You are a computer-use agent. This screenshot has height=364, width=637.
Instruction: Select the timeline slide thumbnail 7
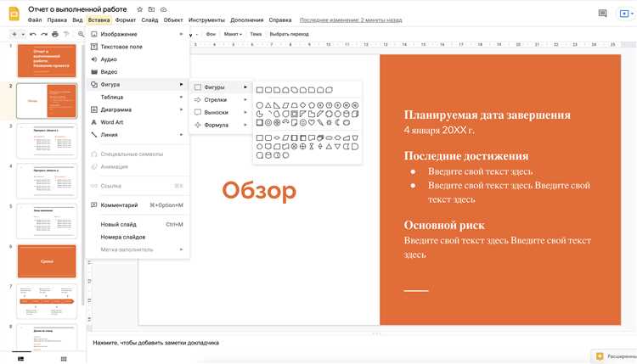(x=47, y=301)
